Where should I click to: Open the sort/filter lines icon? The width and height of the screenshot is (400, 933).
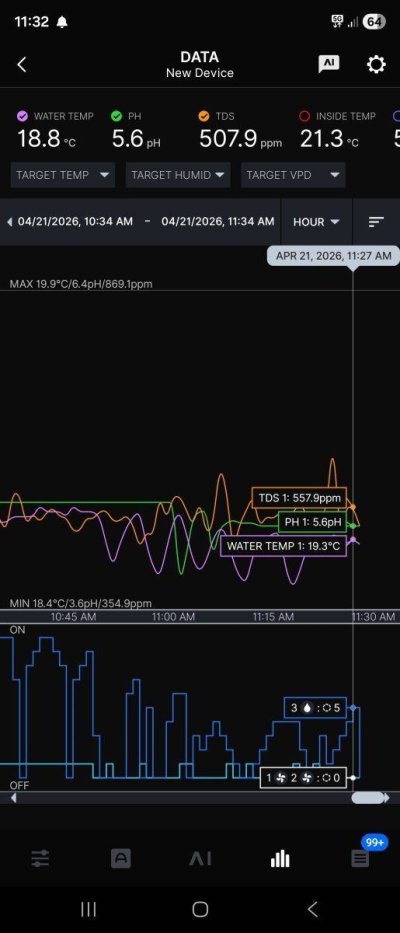coord(376,221)
